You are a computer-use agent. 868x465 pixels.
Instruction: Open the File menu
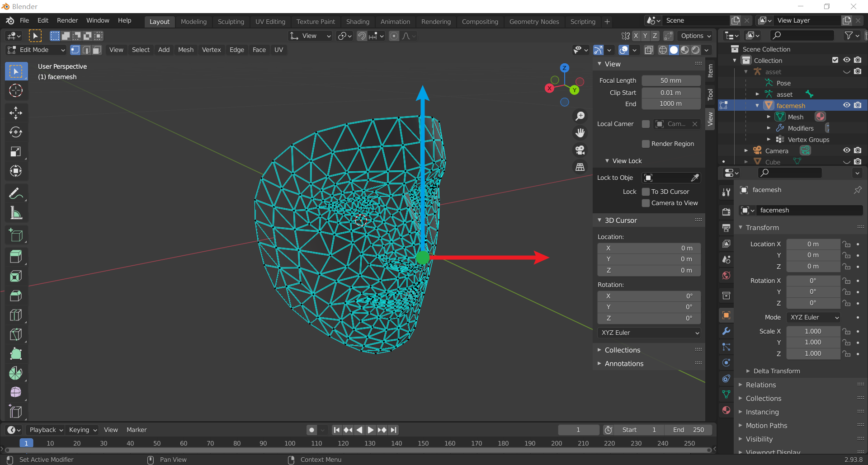tap(24, 20)
